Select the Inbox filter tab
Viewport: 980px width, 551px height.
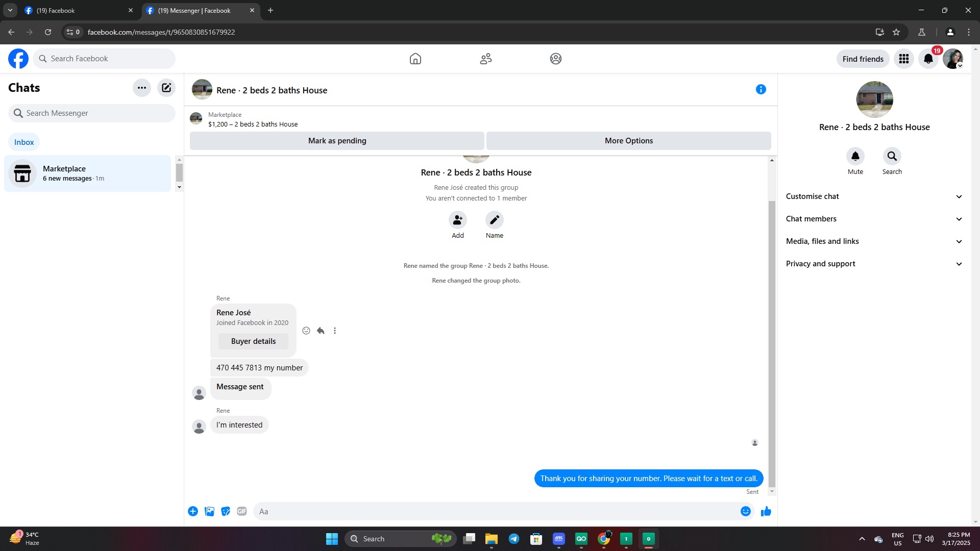click(24, 142)
